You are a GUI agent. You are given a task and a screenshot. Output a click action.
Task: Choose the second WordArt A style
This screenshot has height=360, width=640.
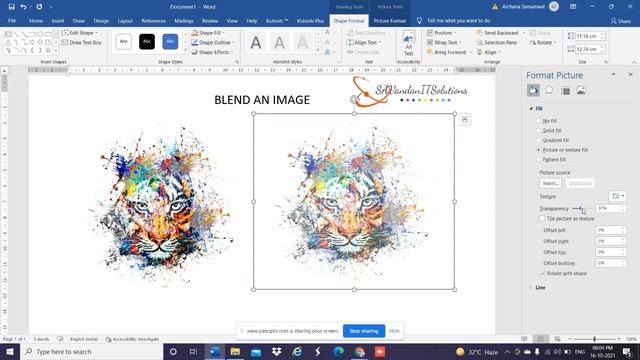(279, 42)
